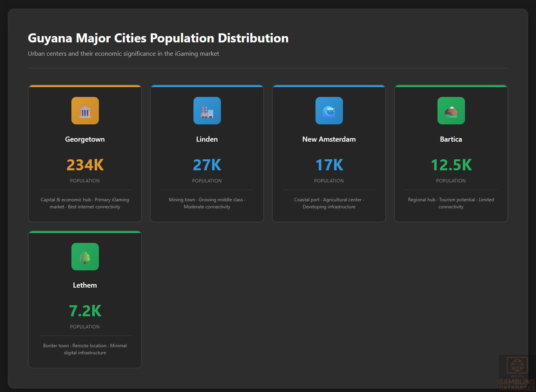This screenshot has height=392, width=536.
Task: Click Linden's 27K population figure
Action: [207, 165]
